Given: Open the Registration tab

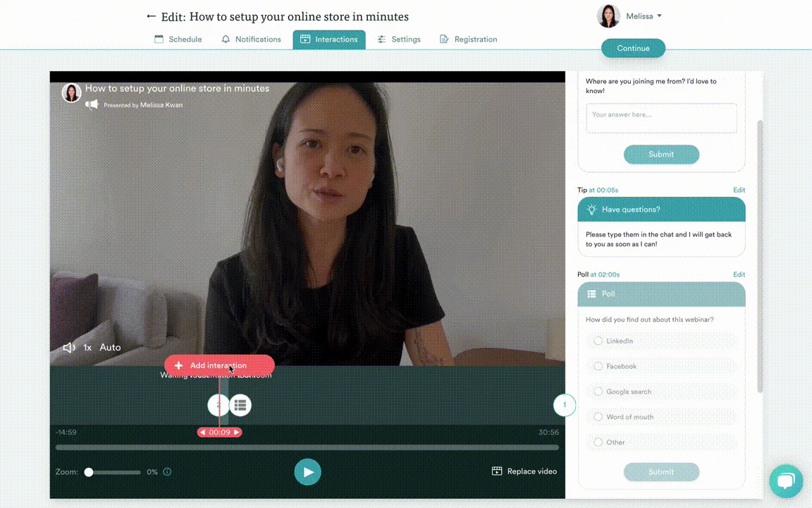Looking at the screenshot, I should (468, 40).
